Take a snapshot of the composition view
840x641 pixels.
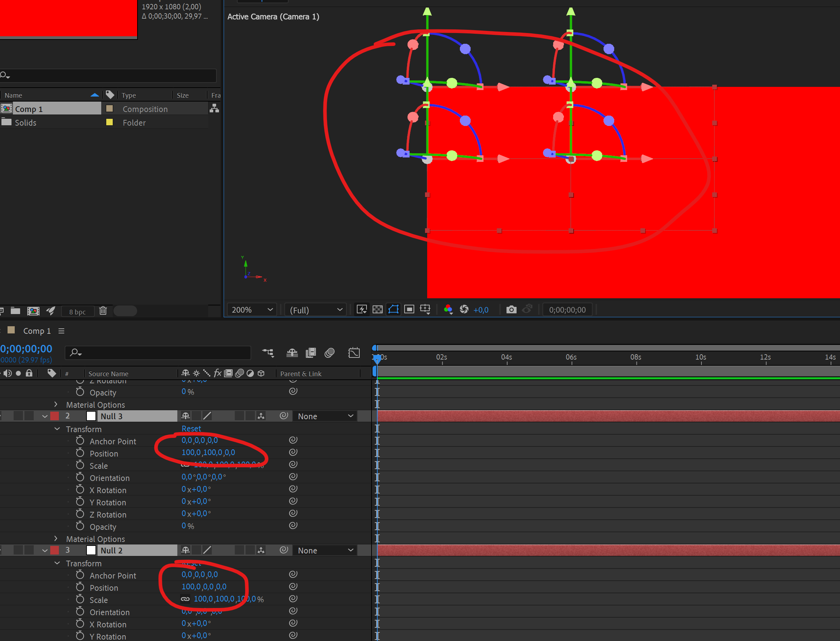point(512,309)
